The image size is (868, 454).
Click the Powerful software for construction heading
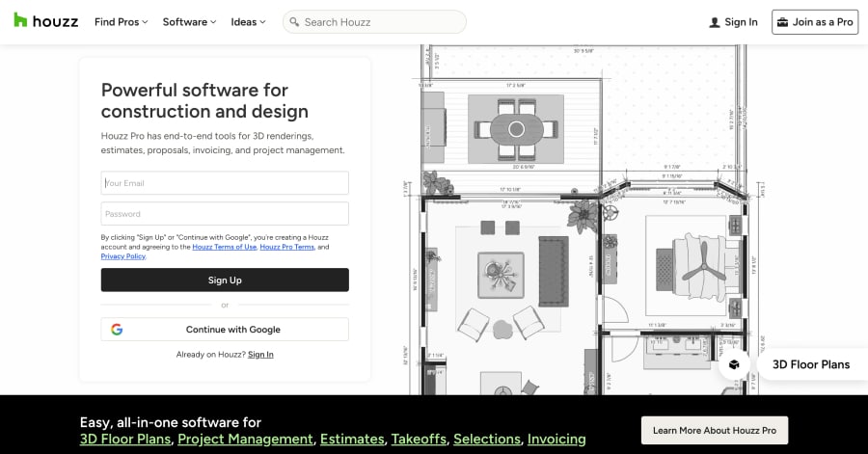pos(204,100)
